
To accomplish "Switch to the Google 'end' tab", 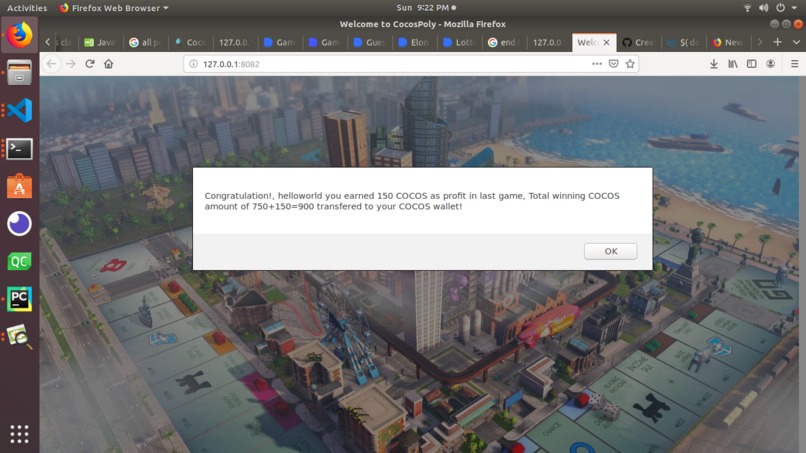I will 504,42.
